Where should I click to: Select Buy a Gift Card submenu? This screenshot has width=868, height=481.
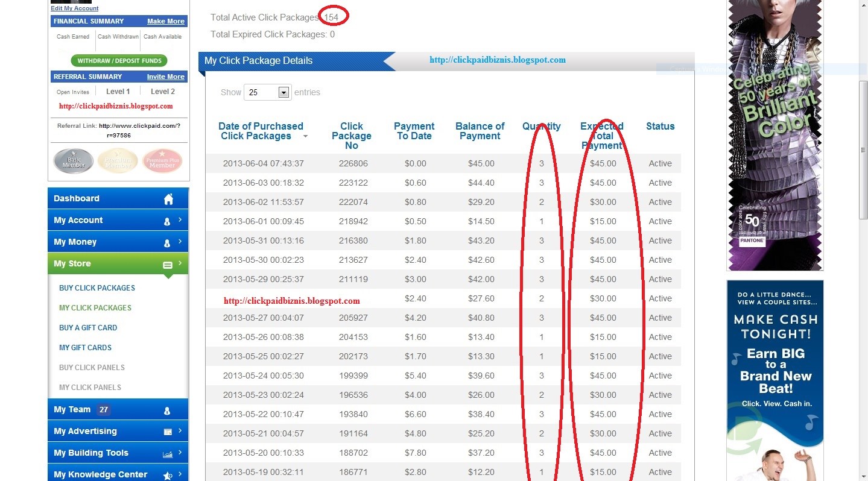pyautogui.click(x=88, y=328)
